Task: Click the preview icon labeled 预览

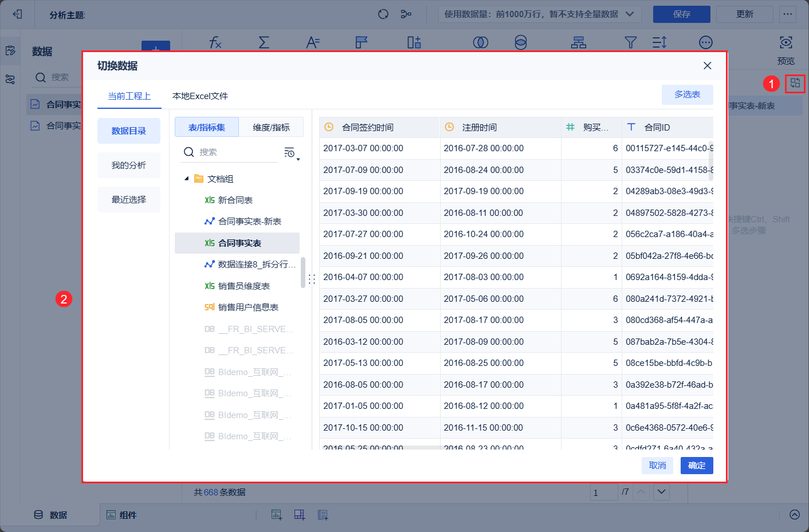Action: coord(786,43)
